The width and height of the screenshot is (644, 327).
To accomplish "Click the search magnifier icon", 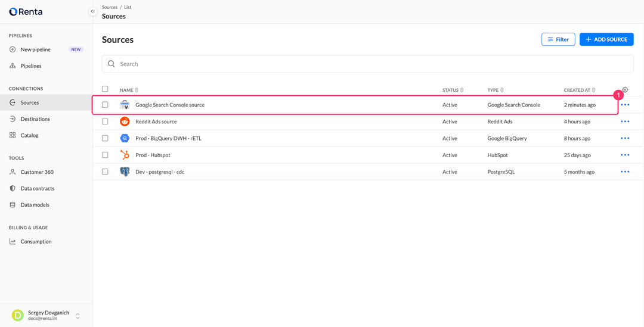I will pos(111,64).
